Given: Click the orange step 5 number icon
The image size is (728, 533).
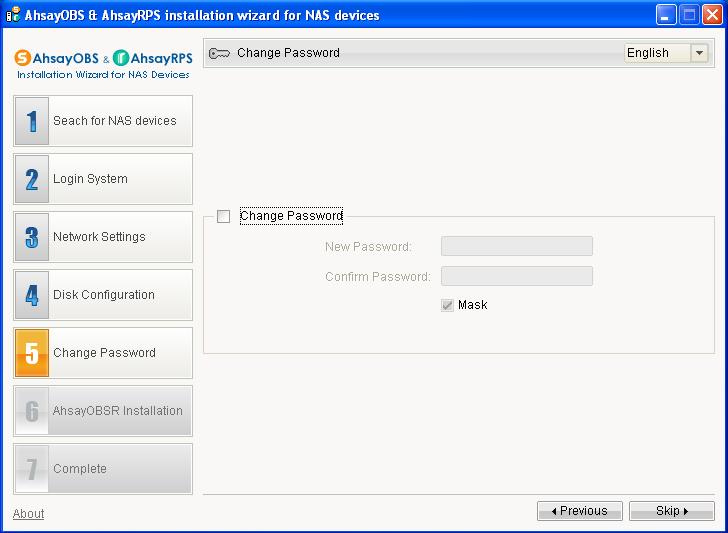Looking at the screenshot, I should click(32, 353).
